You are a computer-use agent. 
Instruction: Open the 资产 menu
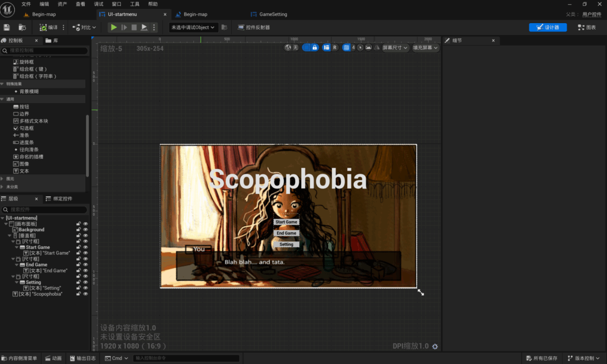pyautogui.click(x=62, y=4)
